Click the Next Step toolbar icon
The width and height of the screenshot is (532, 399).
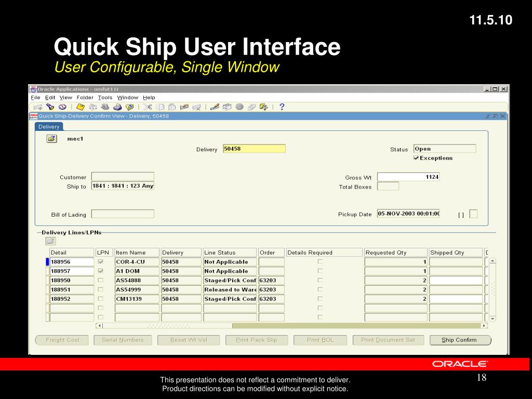click(x=93, y=107)
